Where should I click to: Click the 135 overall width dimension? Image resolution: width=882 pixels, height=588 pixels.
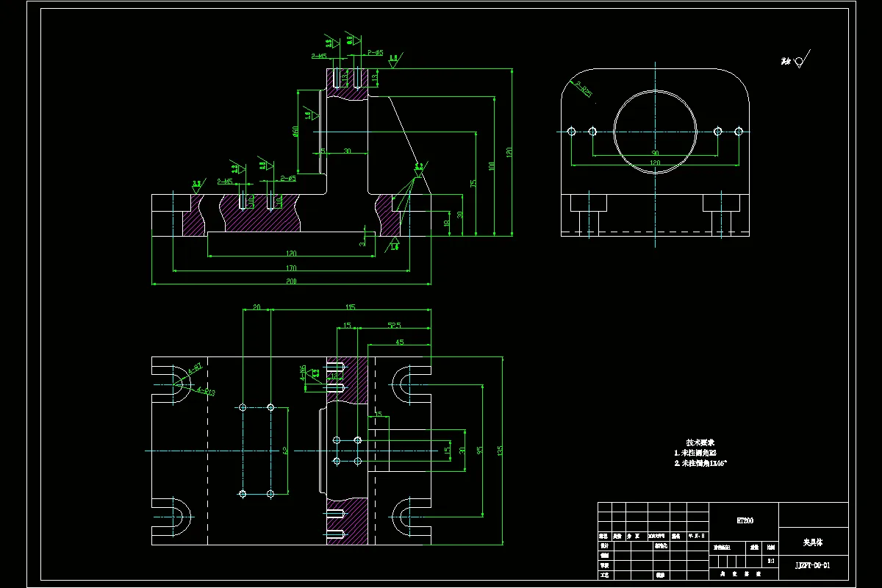[x=501, y=451]
